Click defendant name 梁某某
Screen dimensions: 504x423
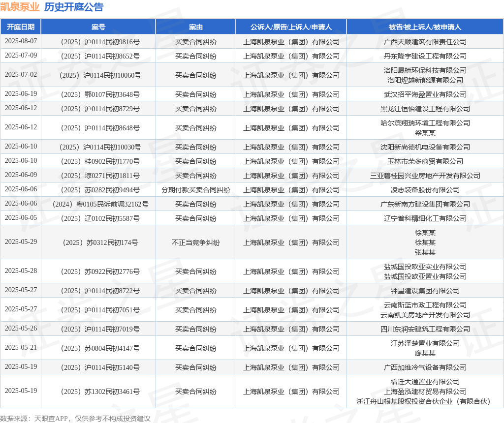click(x=425, y=133)
